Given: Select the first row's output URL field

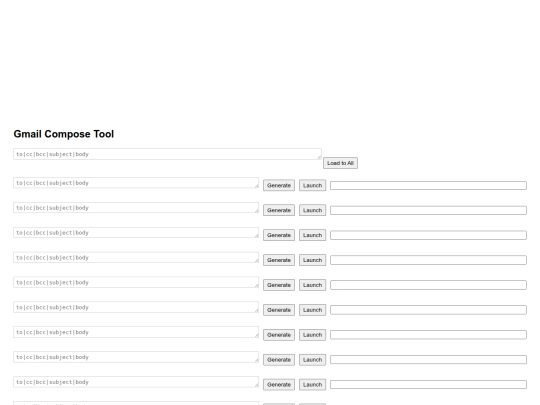Looking at the screenshot, I should click(x=428, y=186).
